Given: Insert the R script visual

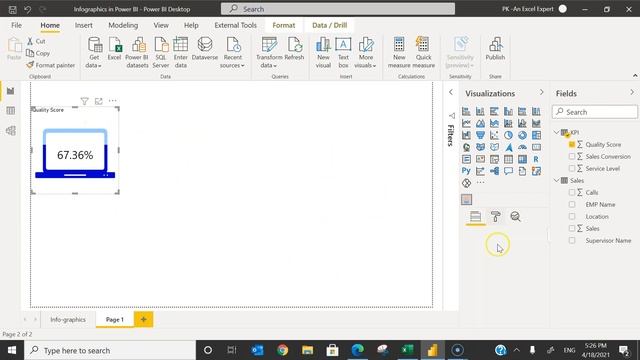Looking at the screenshot, I should pyautogui.click(x=536, y=159).
